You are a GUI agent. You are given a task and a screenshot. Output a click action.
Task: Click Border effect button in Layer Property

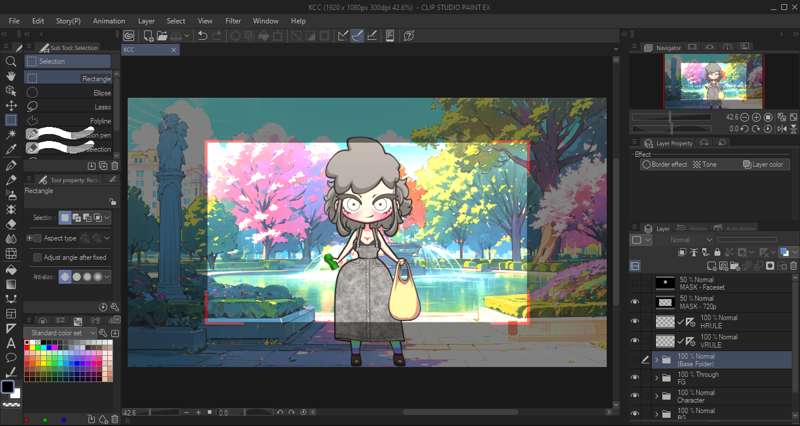[665, 165]
